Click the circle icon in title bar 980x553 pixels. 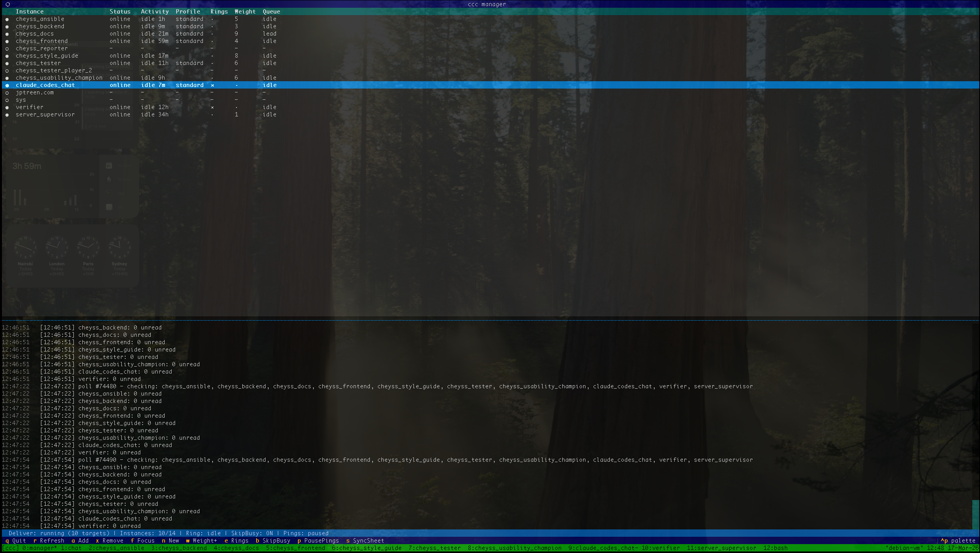pos(7,4)
